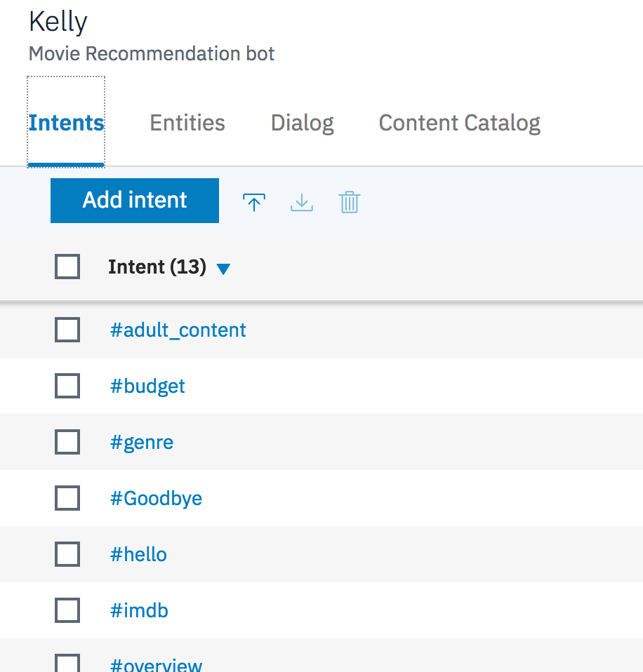The width and height of the screenshot is (643, 672).
Task: Check the #budget row checkbox
Action: [x=67, y=386]
